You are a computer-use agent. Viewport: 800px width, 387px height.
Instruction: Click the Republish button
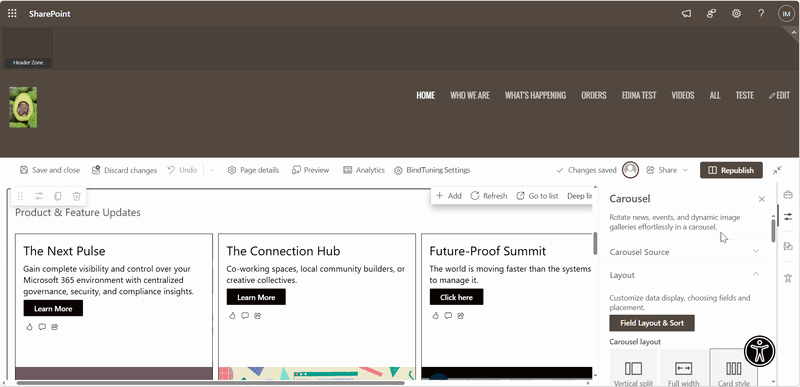point(731,170)
